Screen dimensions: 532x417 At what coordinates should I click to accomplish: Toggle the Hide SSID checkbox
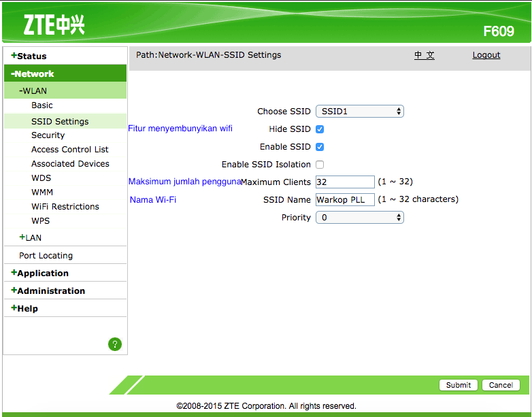click(x=320, y=129)
